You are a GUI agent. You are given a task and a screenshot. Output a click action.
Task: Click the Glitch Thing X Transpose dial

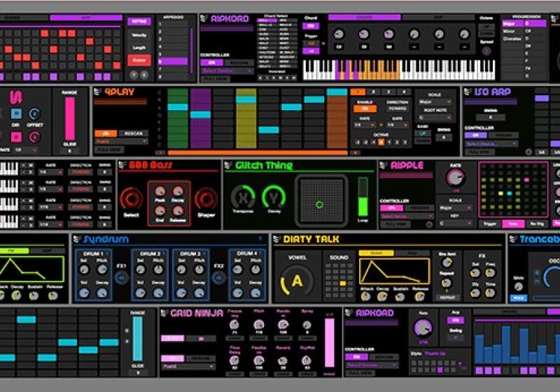(x=243, y=197)
